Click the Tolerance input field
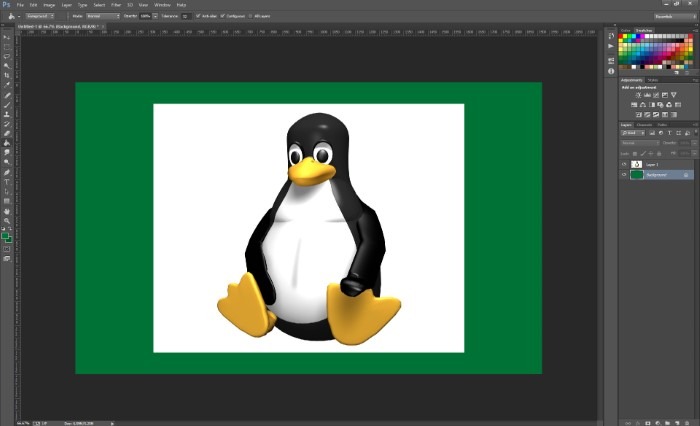The image size is (700, 426). click(186, 16)
